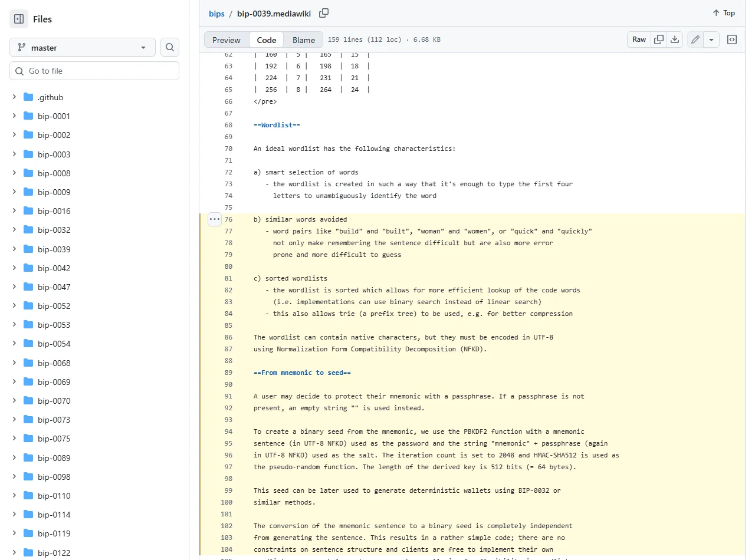Image resolution: width=755 pixels, height=560 pixels.
Task: Open the bip-0039 folder
Action: 54,249
